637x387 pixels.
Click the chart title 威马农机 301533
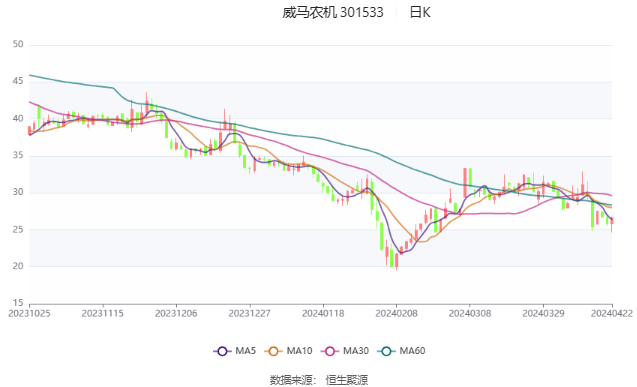pyautogui.click(x=333, y=13)
